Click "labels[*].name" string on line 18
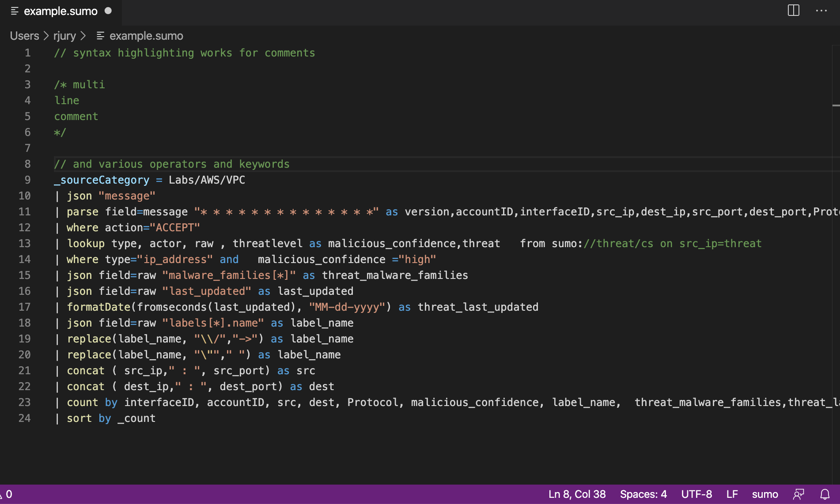 coord(213,323)
